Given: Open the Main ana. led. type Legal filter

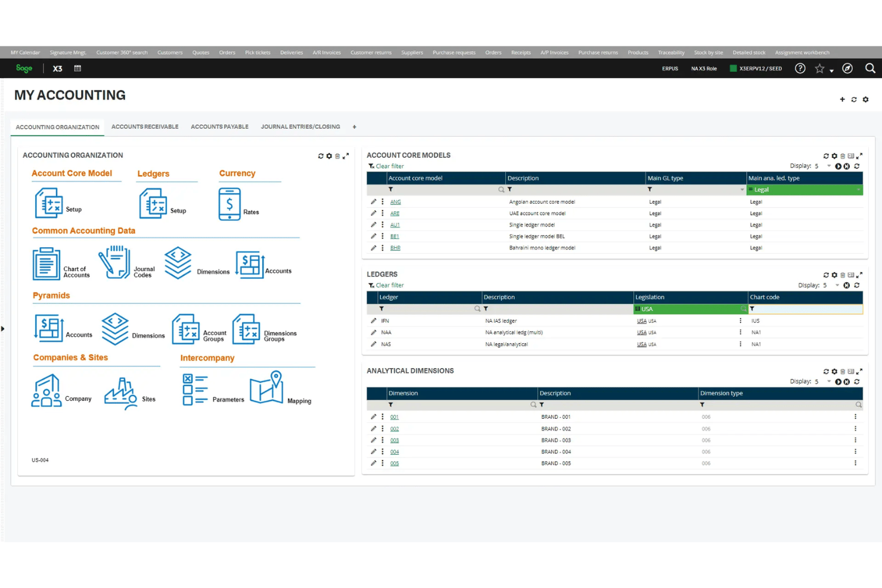Looking at the screenshot, I should 805,190.
